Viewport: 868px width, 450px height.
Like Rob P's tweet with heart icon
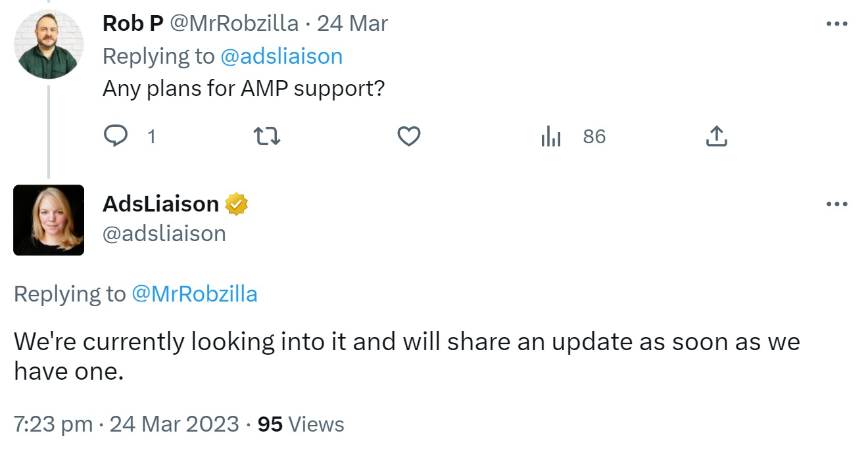pos(409,137)
